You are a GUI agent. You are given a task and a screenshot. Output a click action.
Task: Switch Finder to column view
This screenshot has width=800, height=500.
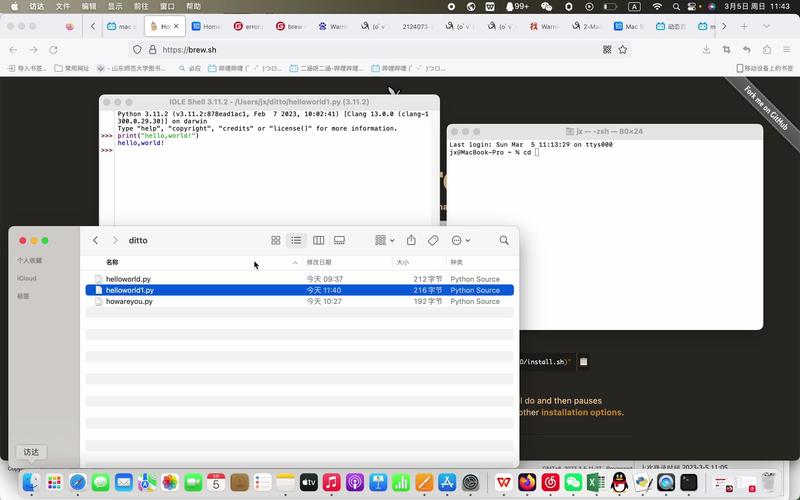[x=318, y=240]
